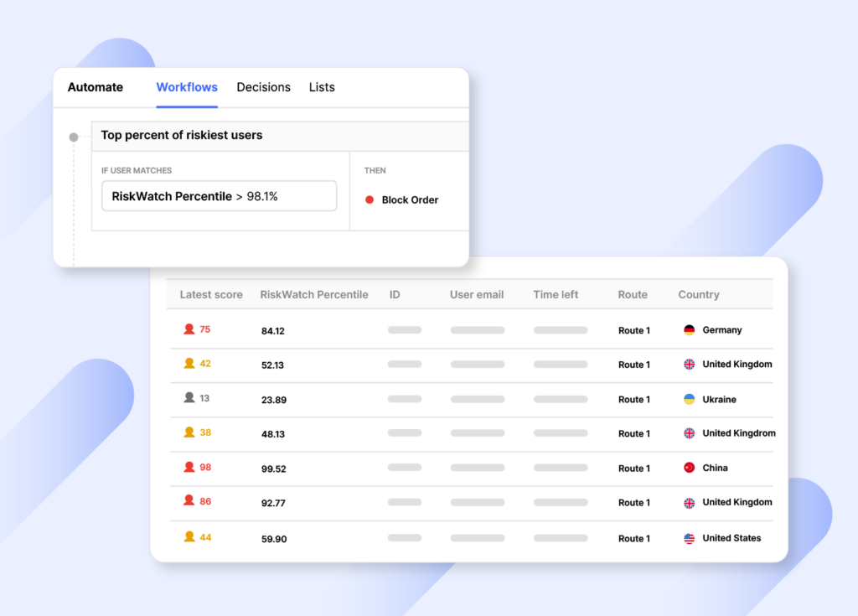Click the workflow start node circle
This screenshot has height=616, width=858.
coord(74,137)
